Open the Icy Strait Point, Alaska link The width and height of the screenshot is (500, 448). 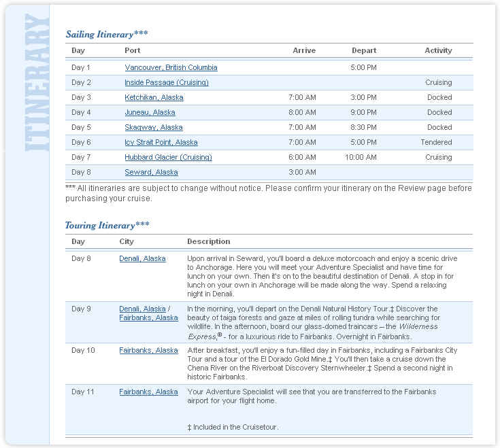coord(161,143)
